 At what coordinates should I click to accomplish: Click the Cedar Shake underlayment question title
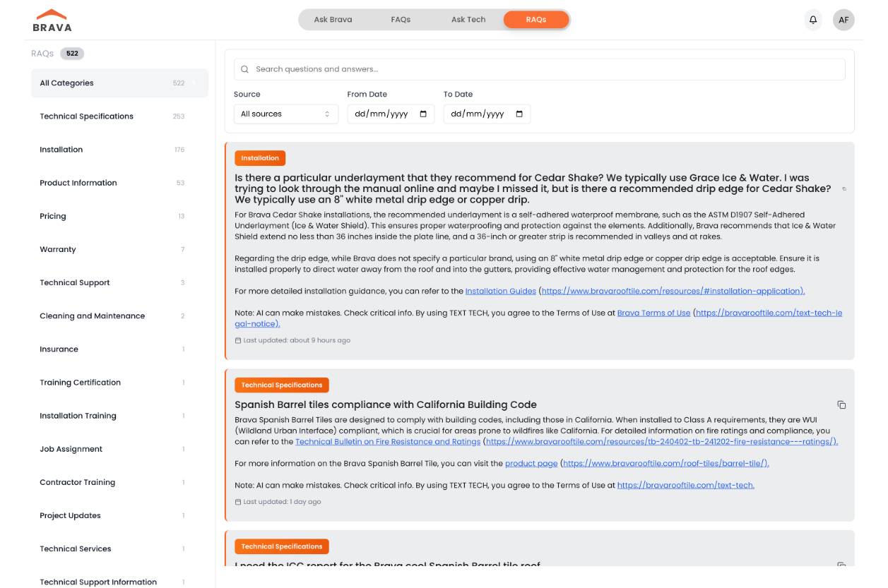pyautogui.click(x=533, y=188)
